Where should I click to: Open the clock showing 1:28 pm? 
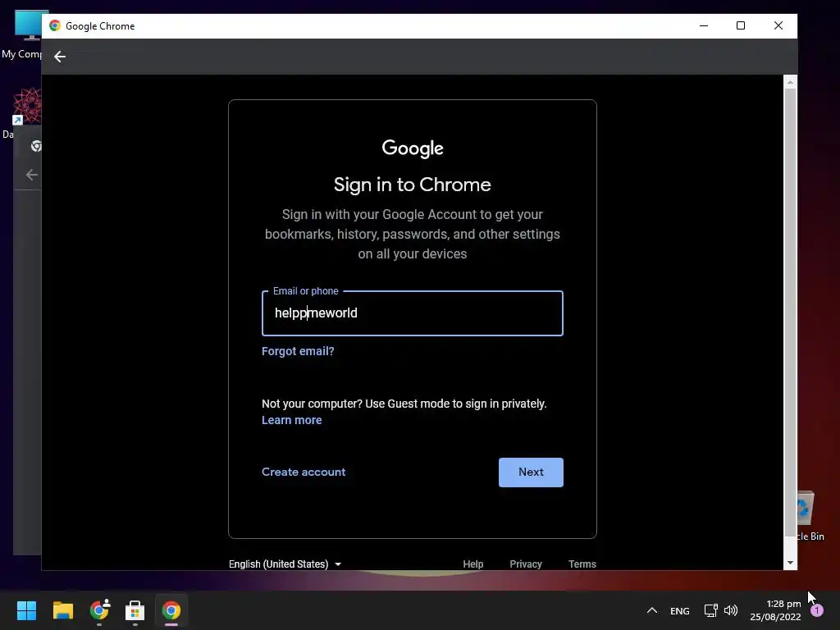pos(775,610)
